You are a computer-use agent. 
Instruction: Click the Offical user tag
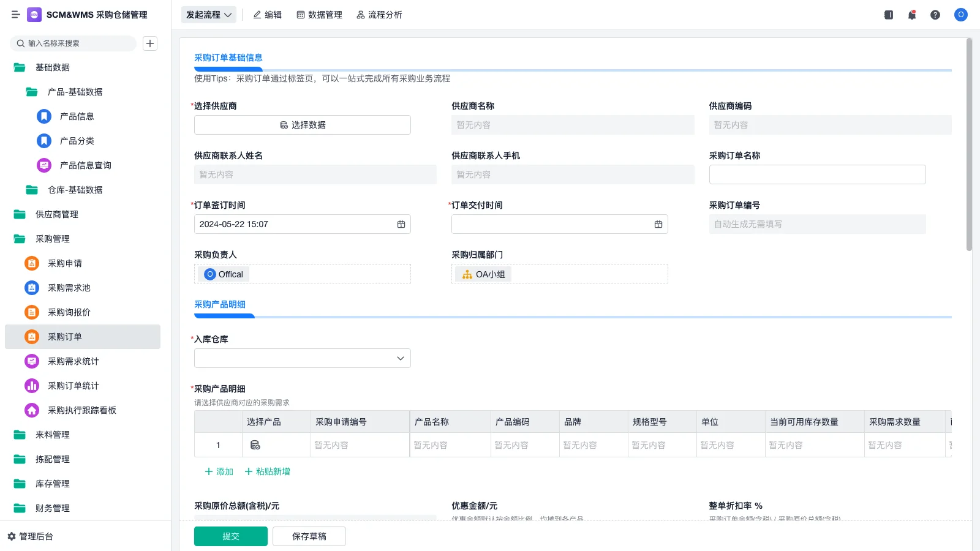pos(224,274)
